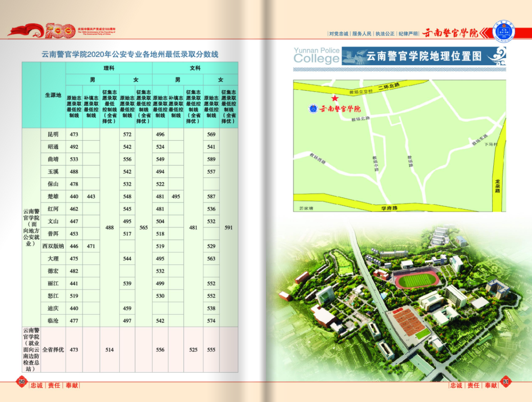Click the value 574 in the 临沧 row
The width and height of the screenshot is (532, 402).
pos(211,321)
